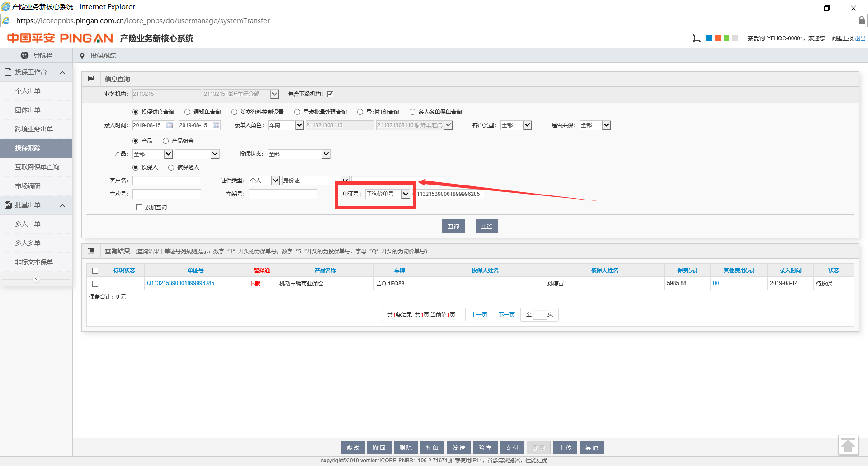Click the 车牌号 input field

pyautogui.click(x=167, y=194)
